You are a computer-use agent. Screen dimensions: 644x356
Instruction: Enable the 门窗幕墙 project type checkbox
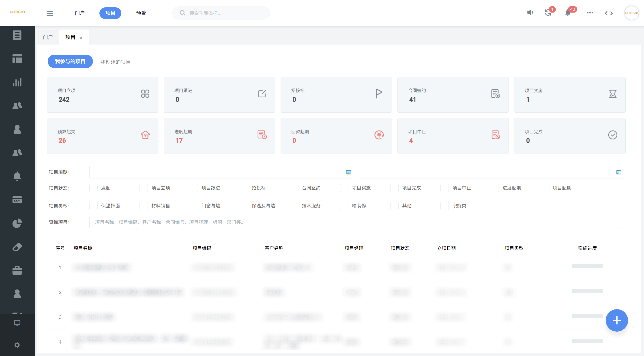[194, 206]
